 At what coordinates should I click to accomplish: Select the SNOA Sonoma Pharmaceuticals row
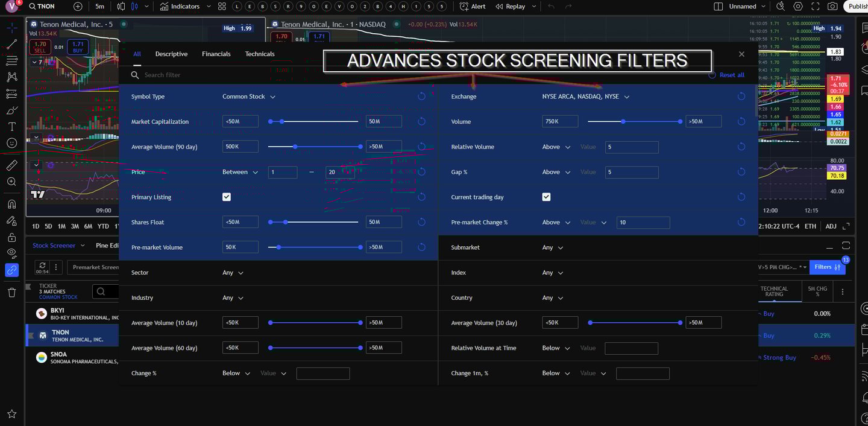click(x=72, y=357)
